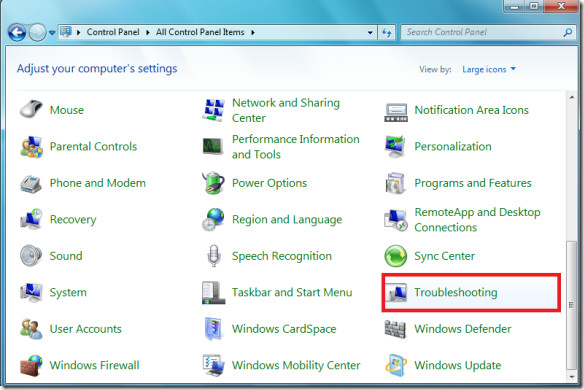Click Performance Information and Tools icon
This screenshot has height=390, width=584.
tap(213, 146)
